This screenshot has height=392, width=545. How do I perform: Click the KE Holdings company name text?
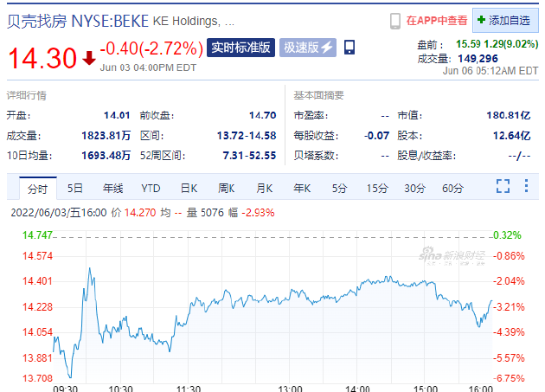(193, 22)
